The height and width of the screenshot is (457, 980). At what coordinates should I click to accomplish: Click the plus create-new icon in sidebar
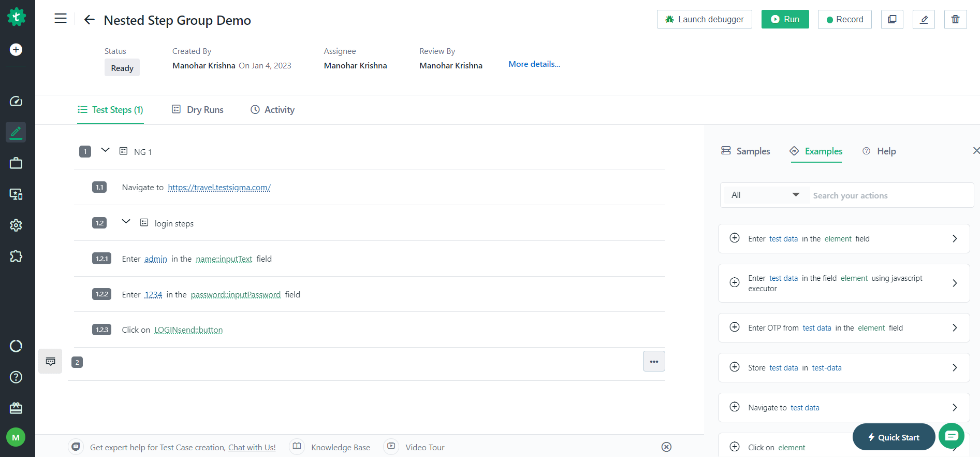point(16,50)
